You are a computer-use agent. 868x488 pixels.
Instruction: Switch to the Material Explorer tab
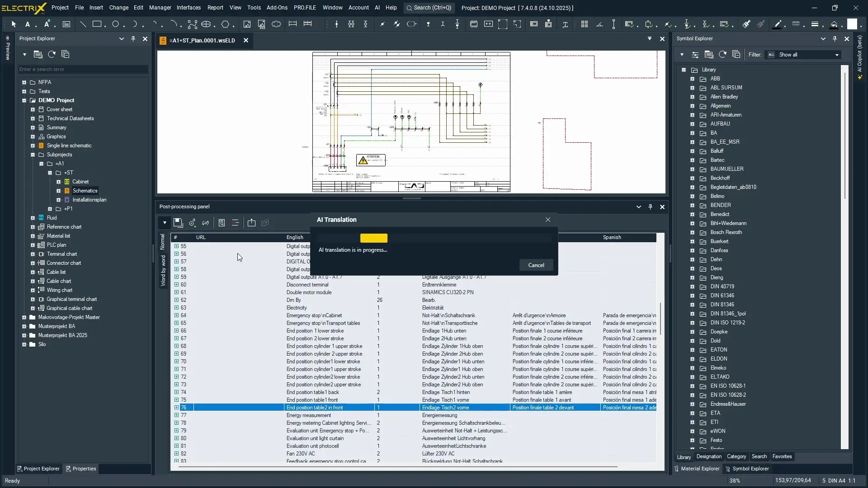699,469
